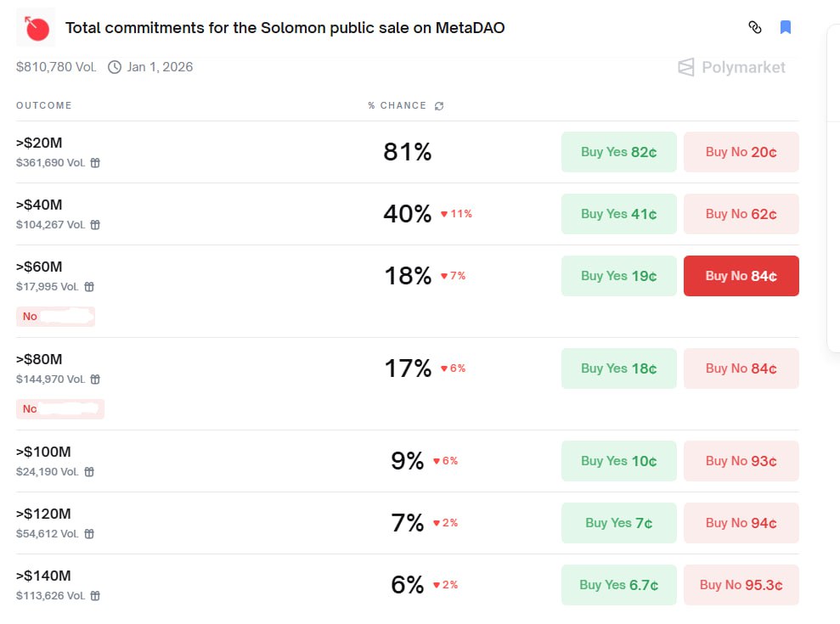Click the gift icon under >$140M

point(95,596)
